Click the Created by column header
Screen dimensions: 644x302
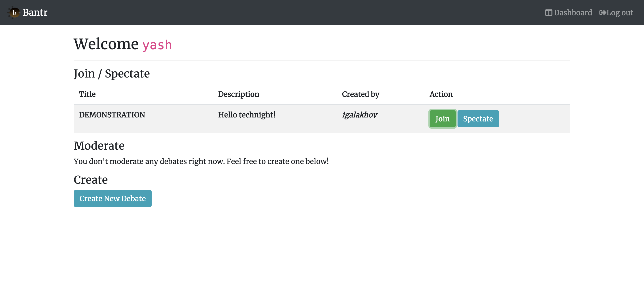pos(360,94)
